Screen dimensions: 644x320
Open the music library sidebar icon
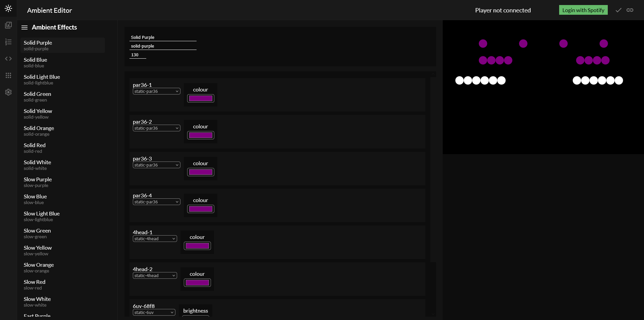click(x=8, y=25)
